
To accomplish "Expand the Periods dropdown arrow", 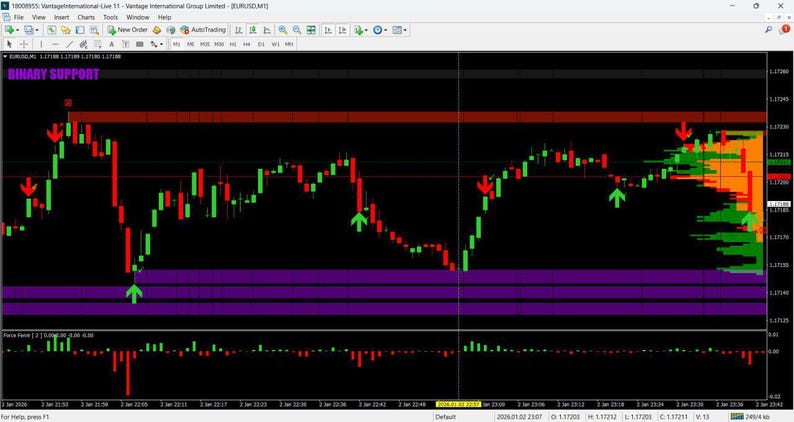I will [385, 30].
